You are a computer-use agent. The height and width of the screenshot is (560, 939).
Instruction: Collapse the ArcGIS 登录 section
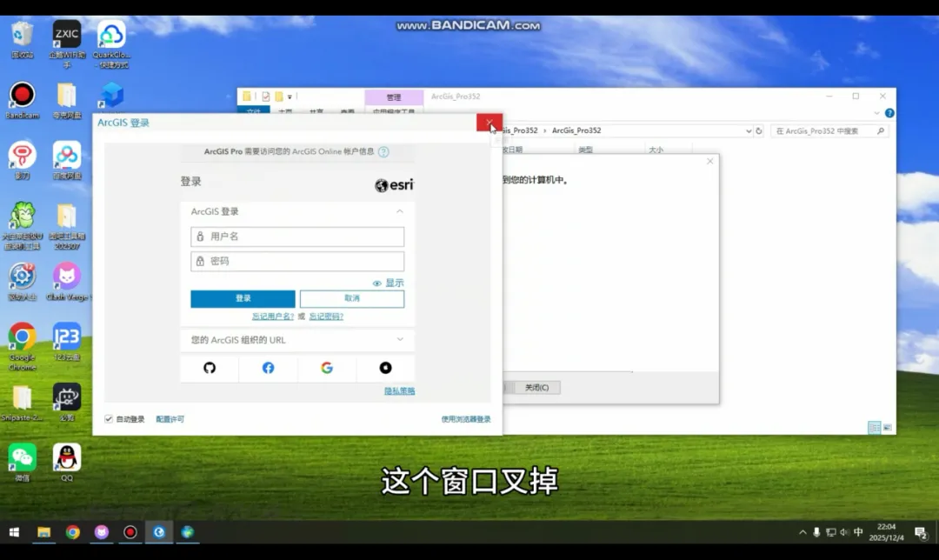click(399, 211)
